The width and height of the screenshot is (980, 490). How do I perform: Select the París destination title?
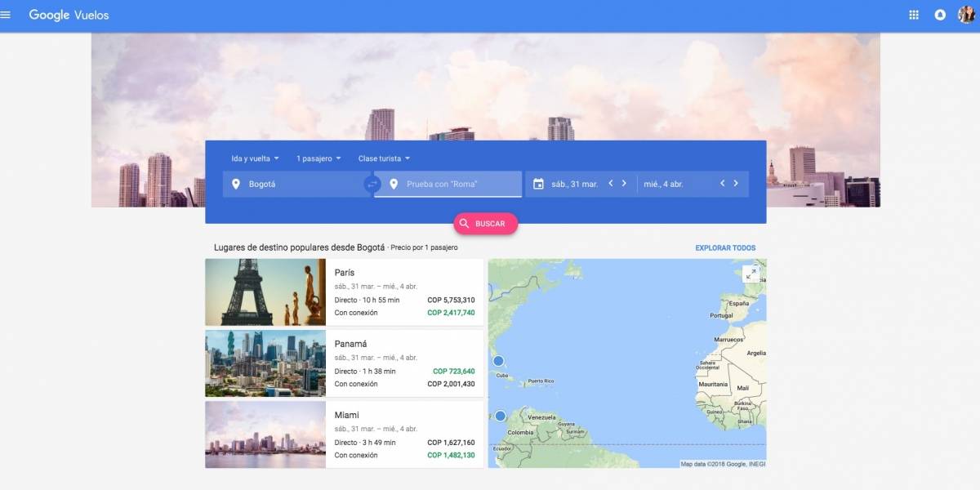point(345,273)
